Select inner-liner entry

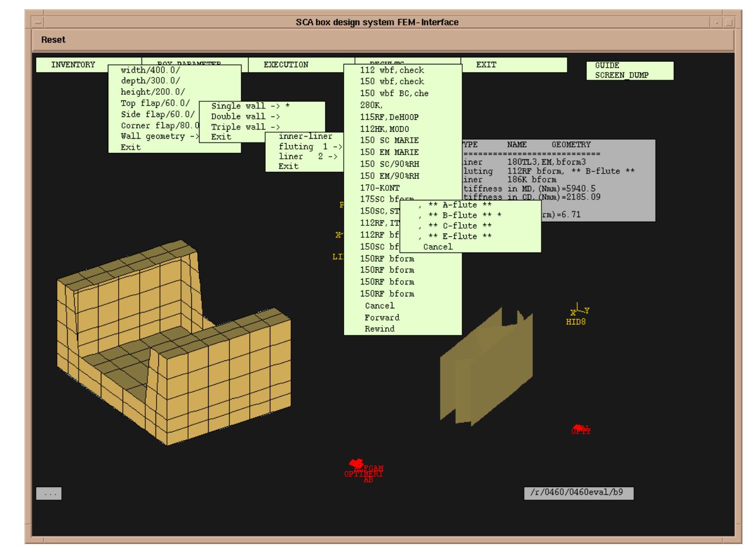[x=305, y=137]
